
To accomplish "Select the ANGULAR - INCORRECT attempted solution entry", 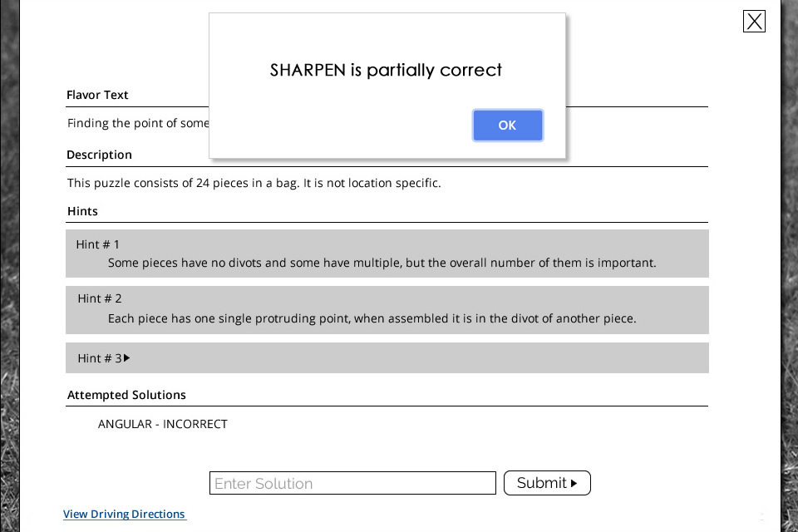I will 162,424.
